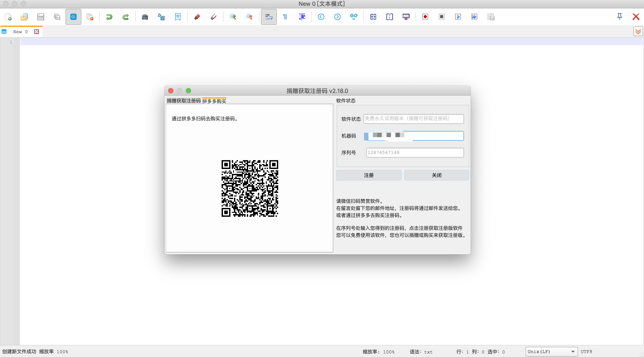Click line number 1 in the gutter
Viewport: 644px width, 357px height.
click(x=11, y=42)
